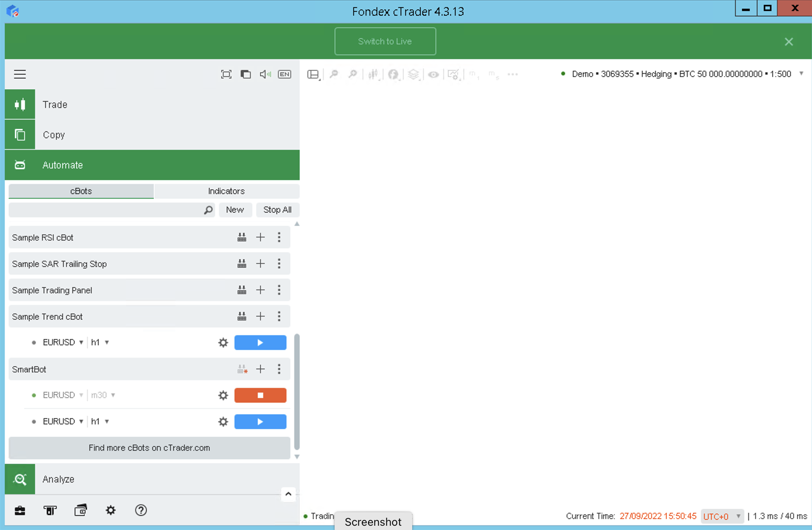
Task: Build Sample RSI cBot with build icon
Action: [241, 237]
